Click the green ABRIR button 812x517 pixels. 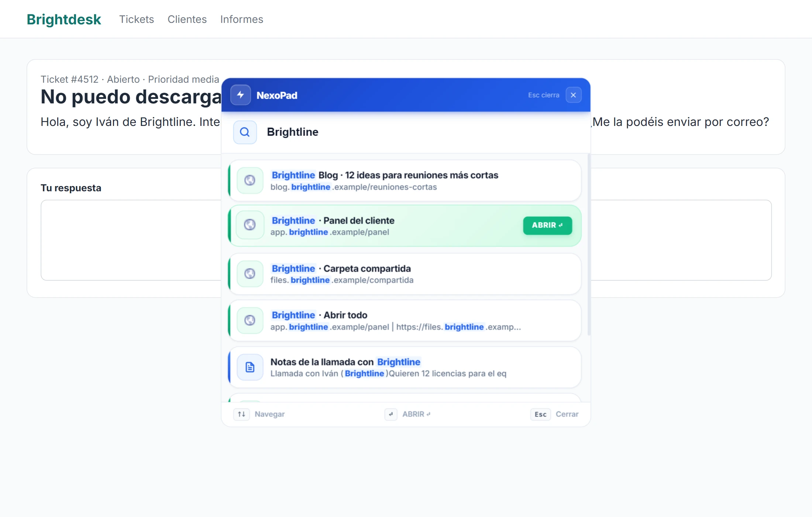pyautogui.click(x=547, y=225)
